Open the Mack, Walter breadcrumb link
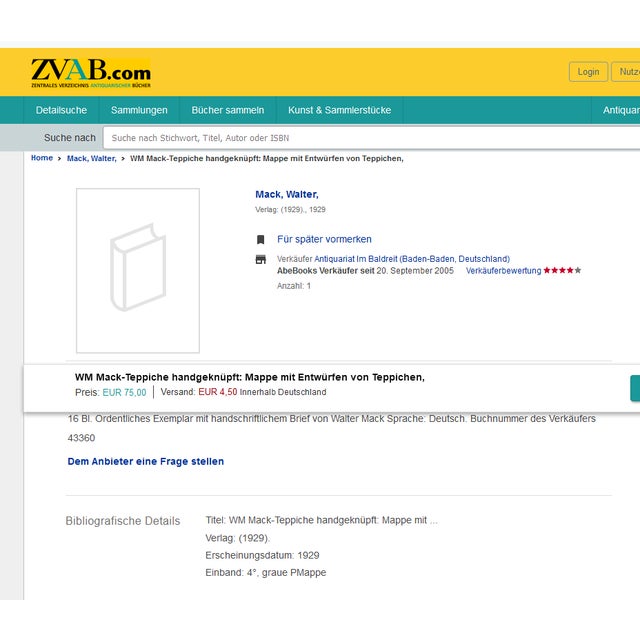Screen dimensions: 640x640 pos(92,158)
